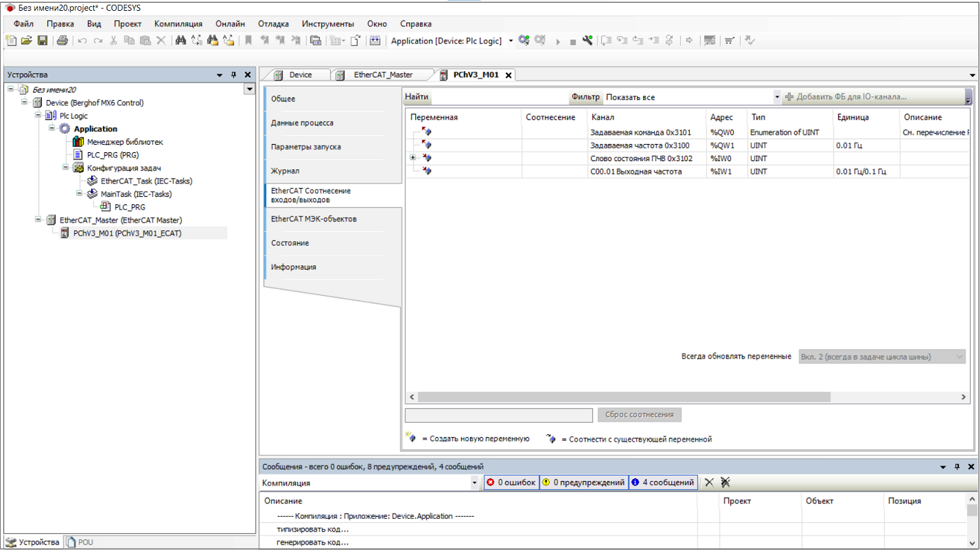
Task: Click the Logout gear icon
Action: (540, 41)
